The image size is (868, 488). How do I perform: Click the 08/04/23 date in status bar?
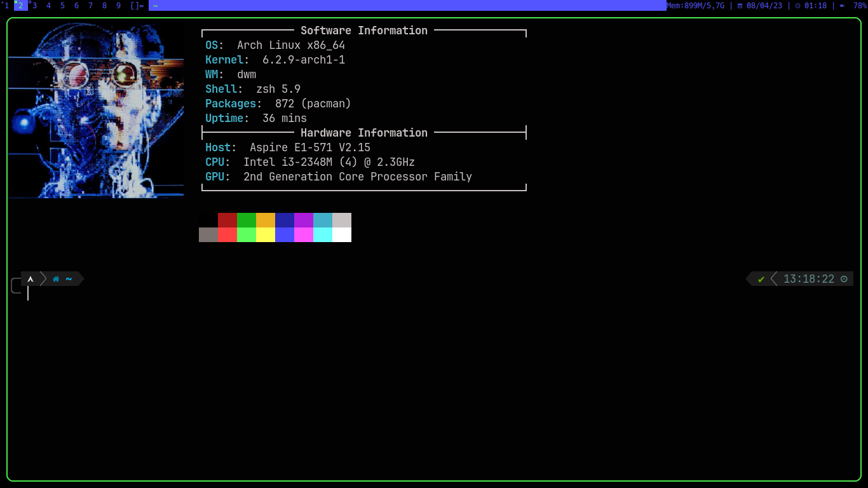764,6
